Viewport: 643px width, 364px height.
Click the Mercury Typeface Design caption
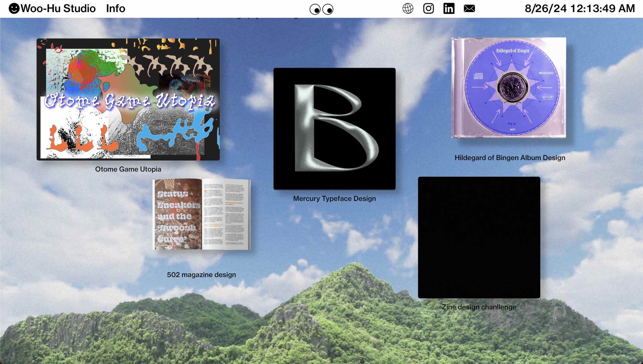334,199
